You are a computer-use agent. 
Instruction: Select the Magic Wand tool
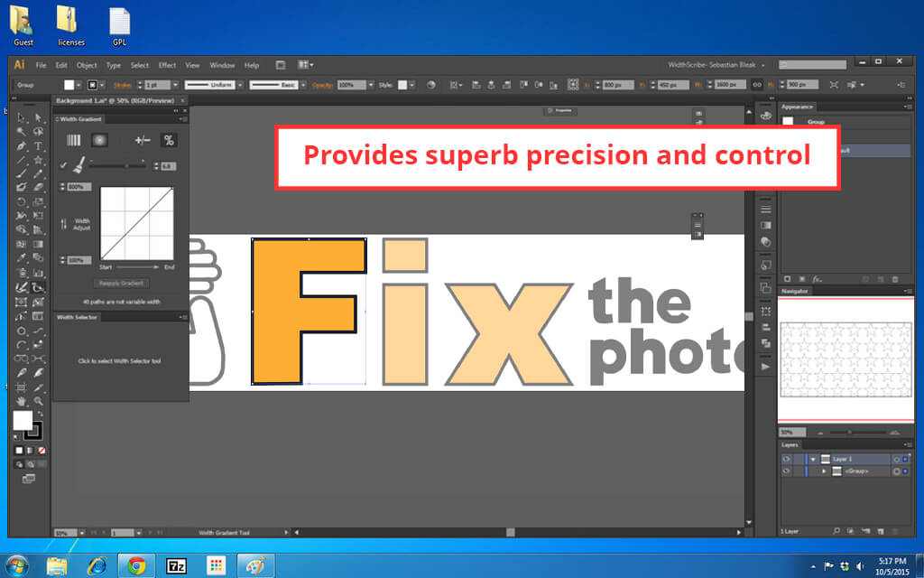(22, 132)
